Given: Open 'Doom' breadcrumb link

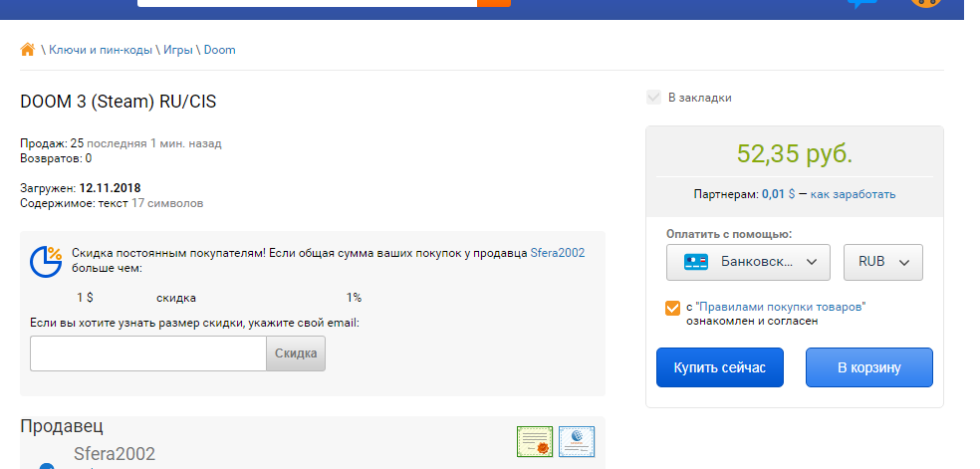Looking at the screenshot, I should pyautogui.click(x=219, y=50).
